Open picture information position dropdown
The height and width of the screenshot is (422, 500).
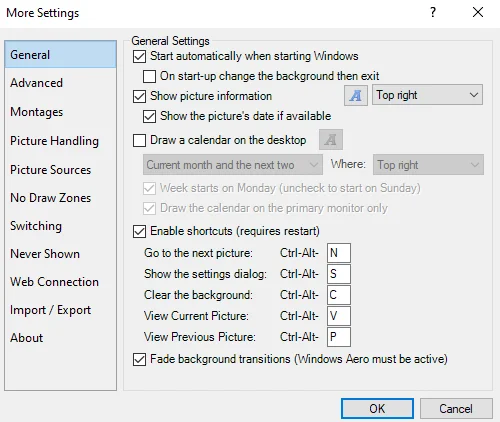click(427, 95)
